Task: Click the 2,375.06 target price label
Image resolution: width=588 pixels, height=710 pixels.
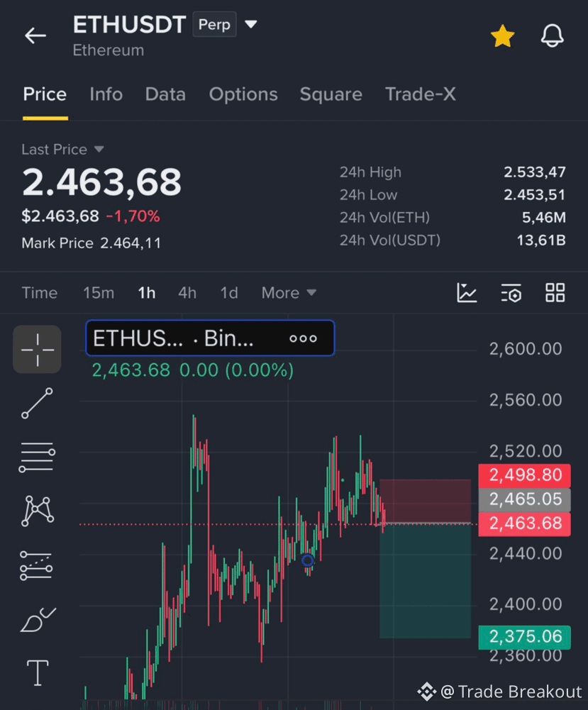Action: (525, 637)
